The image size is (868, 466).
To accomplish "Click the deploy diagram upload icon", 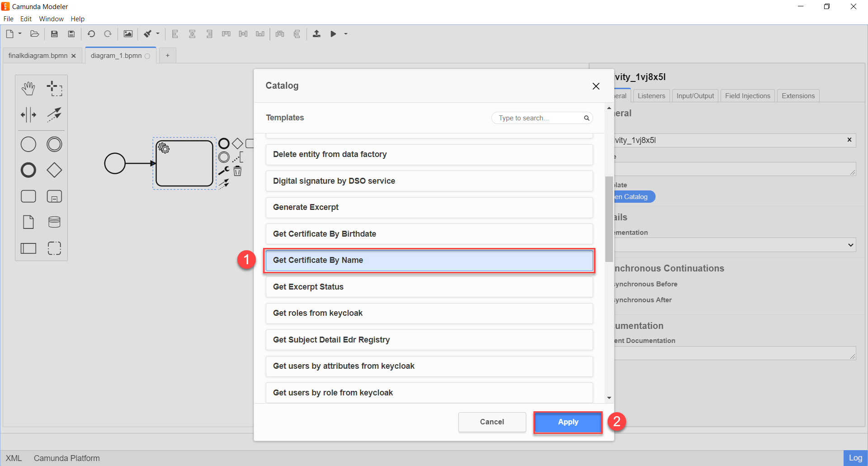I will point(316,34).
